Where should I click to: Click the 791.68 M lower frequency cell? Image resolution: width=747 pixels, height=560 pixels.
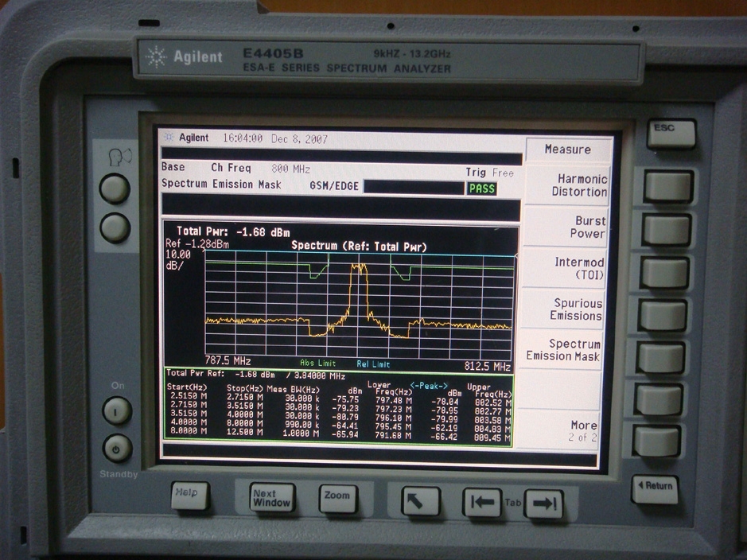(392, 436)
